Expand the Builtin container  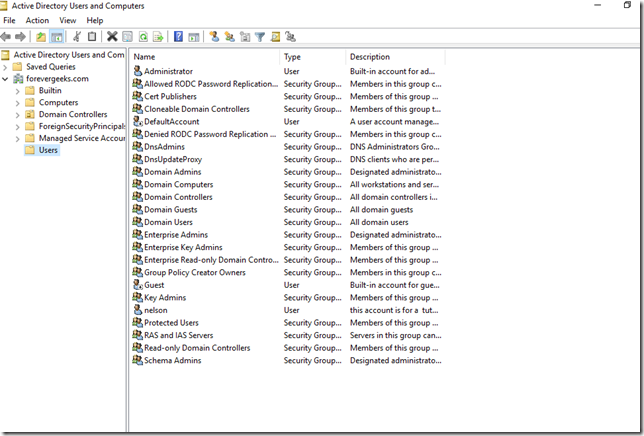[x=17, y=91]
